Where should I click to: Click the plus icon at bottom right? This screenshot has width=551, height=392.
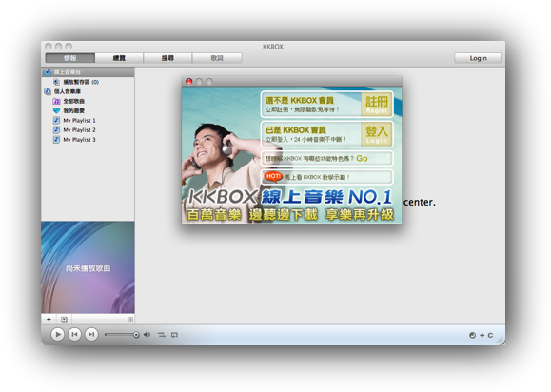(482, 335)
